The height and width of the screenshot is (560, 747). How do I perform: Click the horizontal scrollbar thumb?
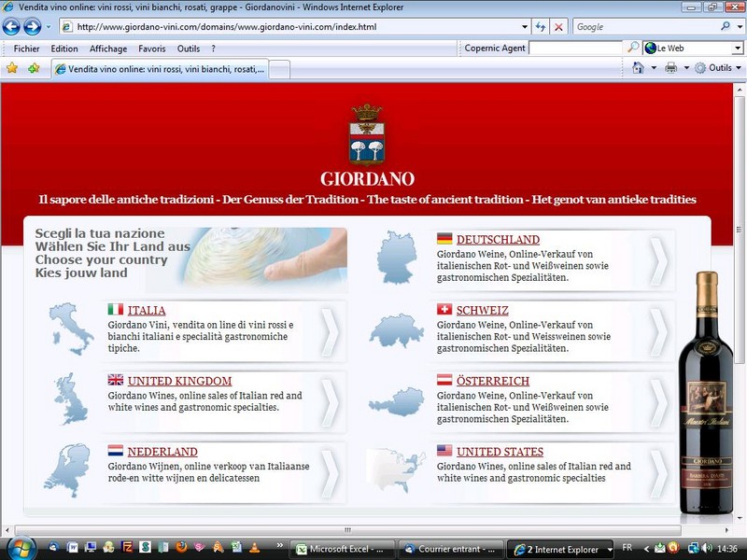347,530
